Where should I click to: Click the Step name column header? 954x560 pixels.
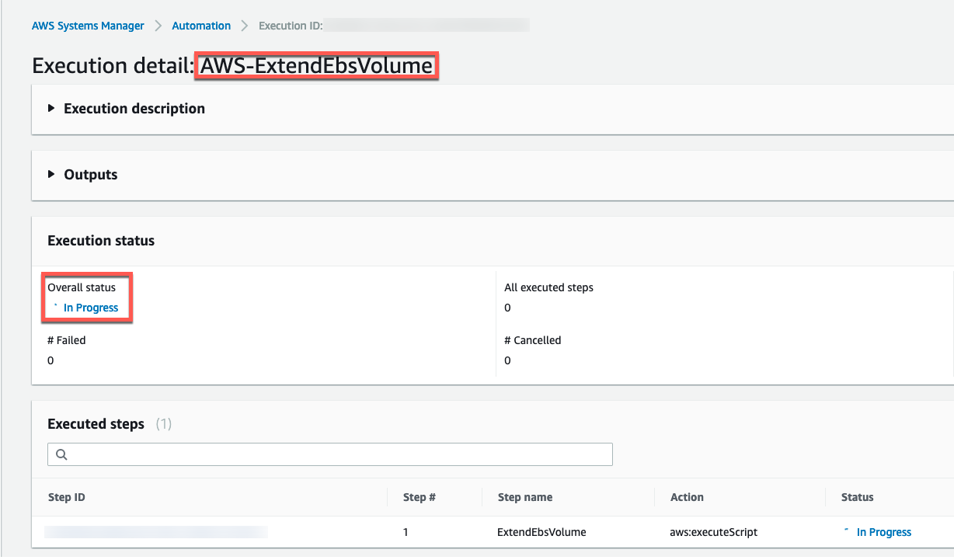(525, 497)
